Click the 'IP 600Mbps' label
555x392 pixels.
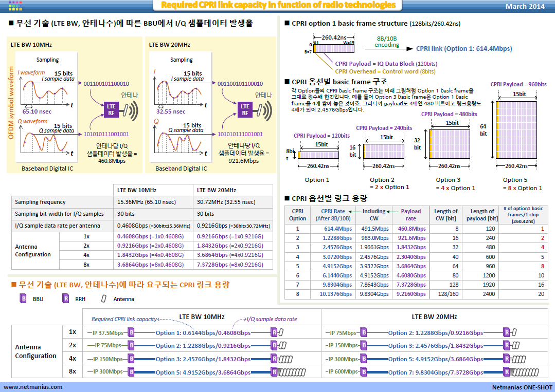344,372
